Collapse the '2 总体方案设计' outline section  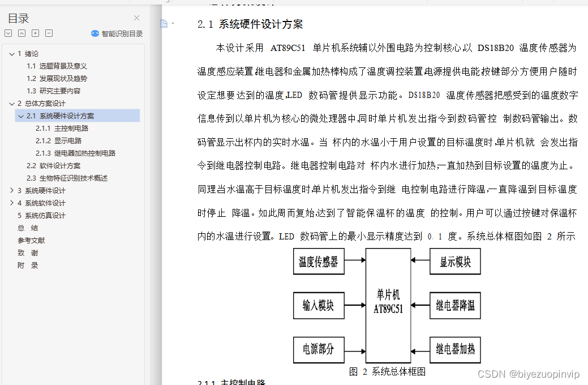[12, 104]
